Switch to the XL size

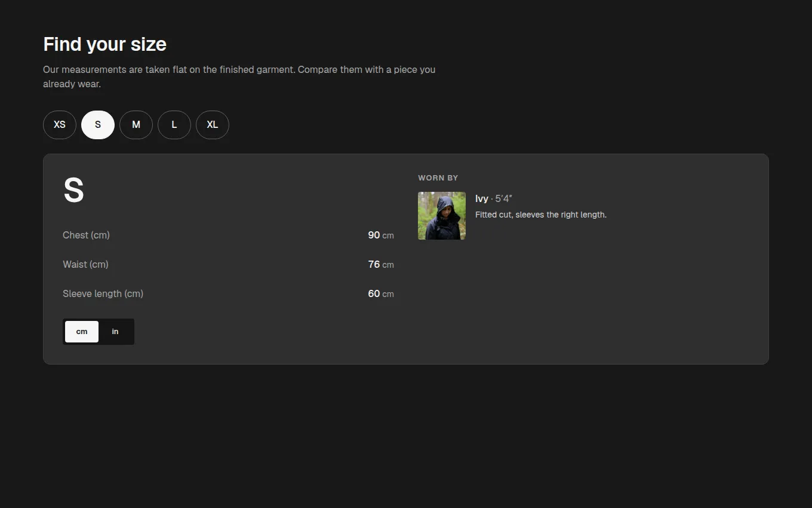(213, 125)
